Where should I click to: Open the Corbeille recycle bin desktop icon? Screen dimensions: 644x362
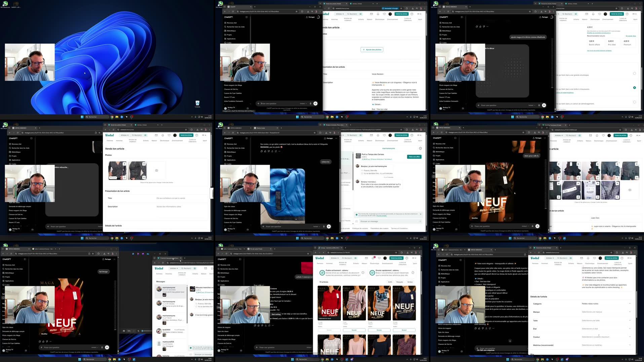pos(197,103)
